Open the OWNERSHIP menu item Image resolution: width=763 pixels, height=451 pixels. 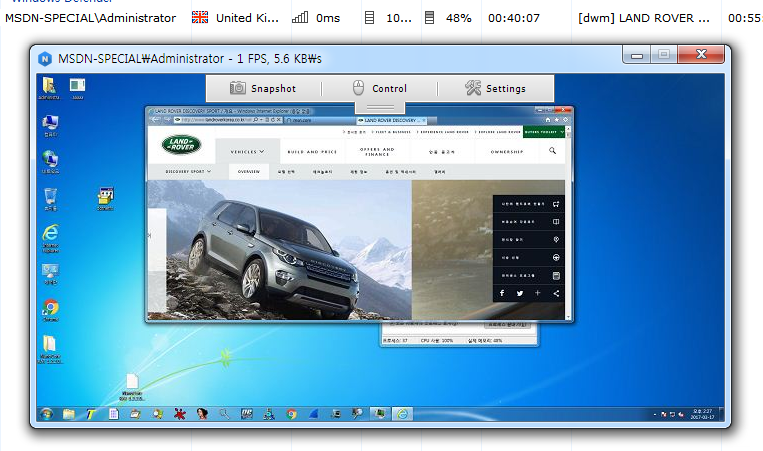pos(507,152)
